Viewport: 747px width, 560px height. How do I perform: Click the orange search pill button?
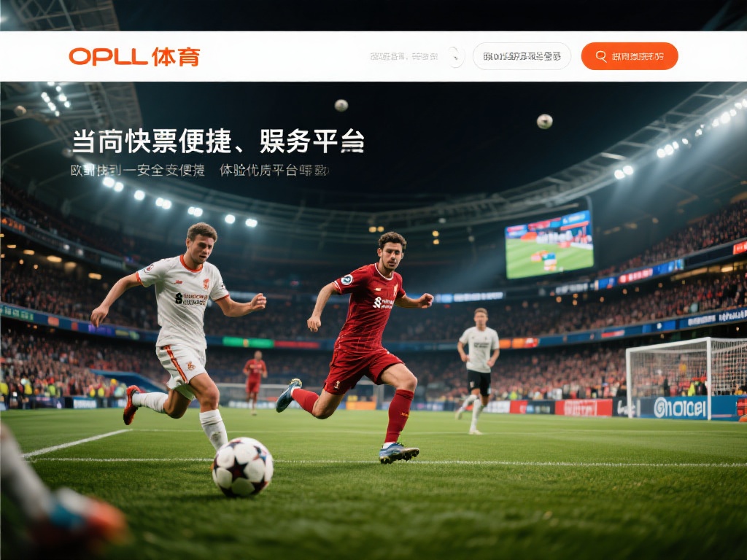coord(630,56)
